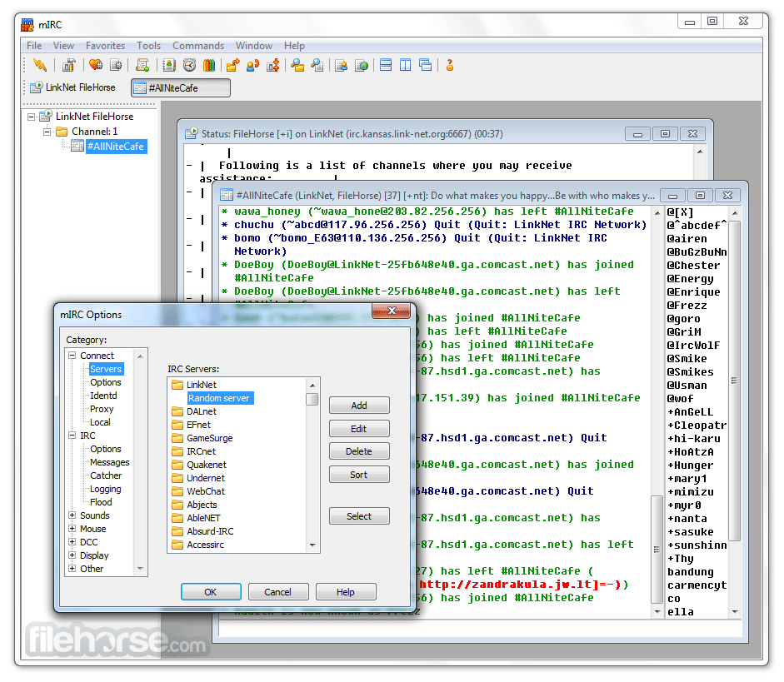
Task: Expand the Mouse category
Action: pyautogui.click(x=72, y=529)
